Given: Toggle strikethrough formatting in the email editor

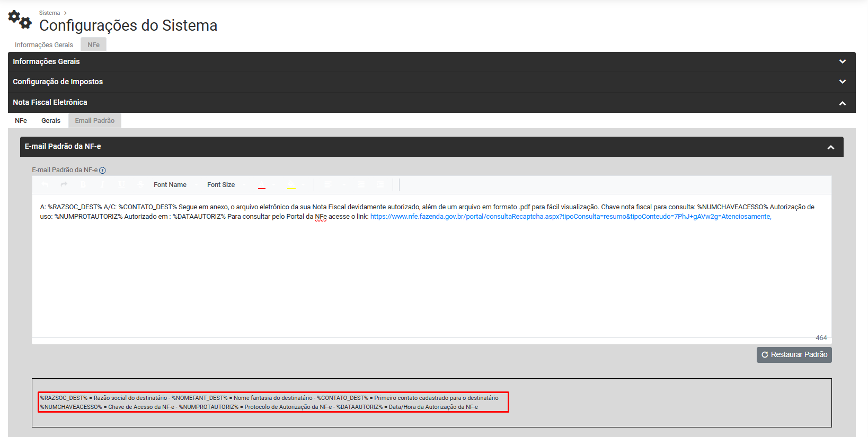Looking at the screenshot, I should (x=140, y=185).
